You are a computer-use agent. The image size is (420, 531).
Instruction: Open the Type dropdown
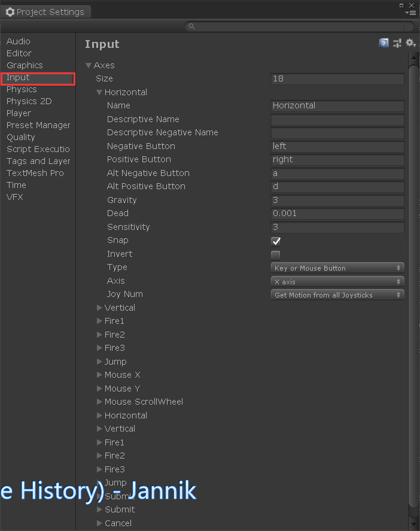click(337, 268)
